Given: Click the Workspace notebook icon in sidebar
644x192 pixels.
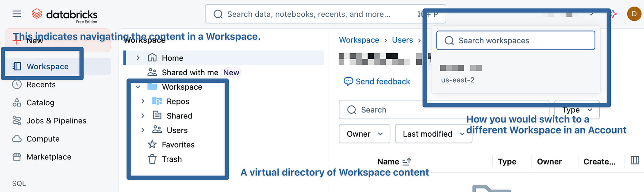Looking at the screenshot, I should (17, 66).
